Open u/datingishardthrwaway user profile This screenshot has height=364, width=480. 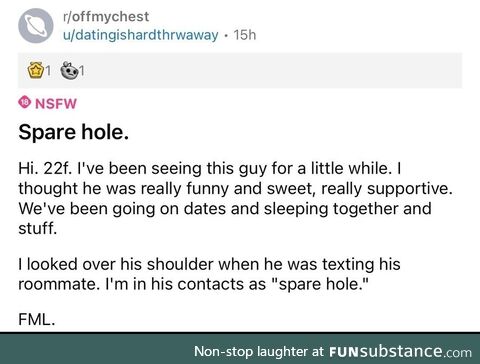pos(141,35)
